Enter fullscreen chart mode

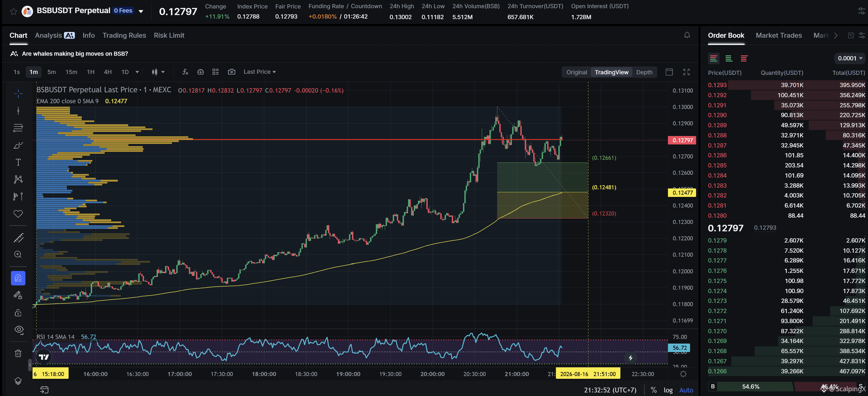(686, 72)
